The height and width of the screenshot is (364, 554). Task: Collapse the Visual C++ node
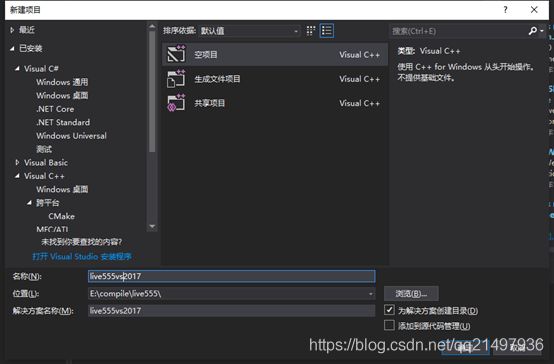tap(17, 176)
